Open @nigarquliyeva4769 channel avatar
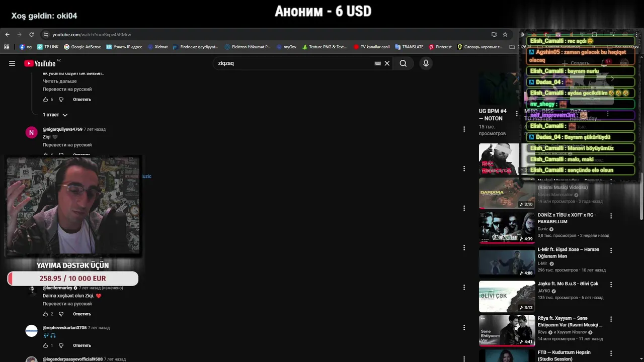Viewport: 644px width, 362px height. point(31,133)
